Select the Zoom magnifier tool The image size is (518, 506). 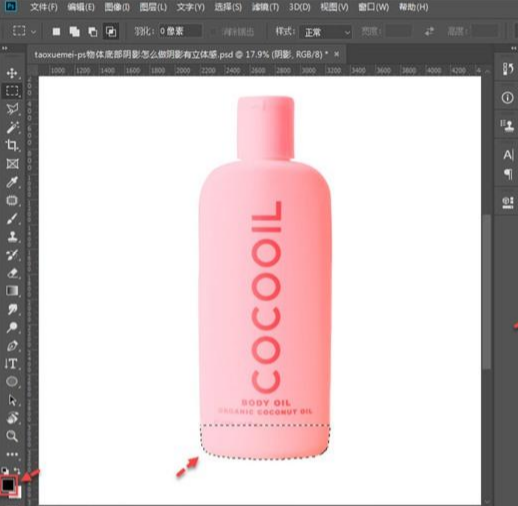pyautogui.click(x=12, y=436)
